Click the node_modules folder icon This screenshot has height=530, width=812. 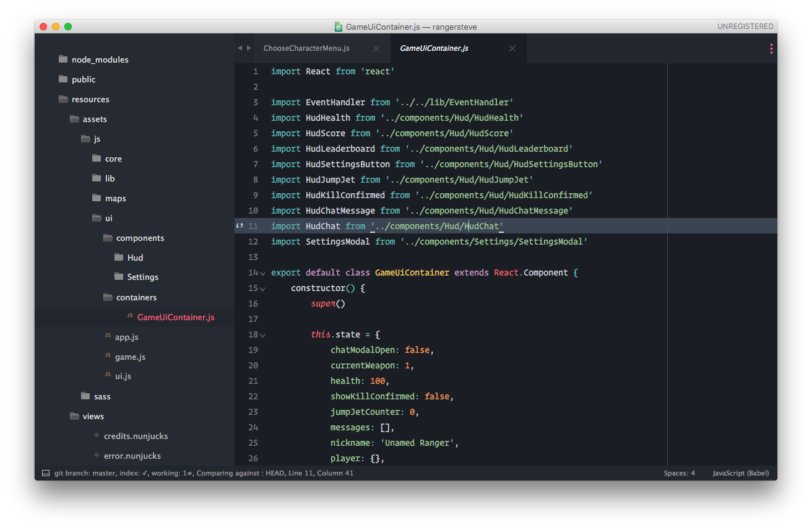point(63,59)
